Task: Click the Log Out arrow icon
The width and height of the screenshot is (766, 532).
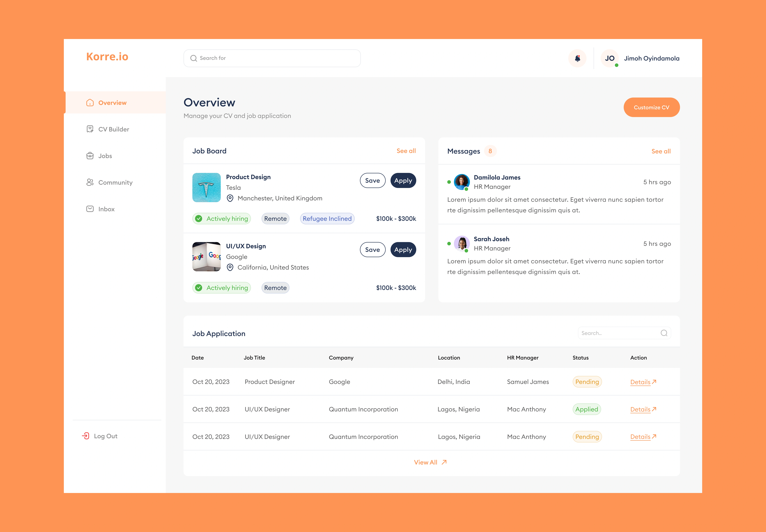Action: pyautogui.click(x=86, y=436)
